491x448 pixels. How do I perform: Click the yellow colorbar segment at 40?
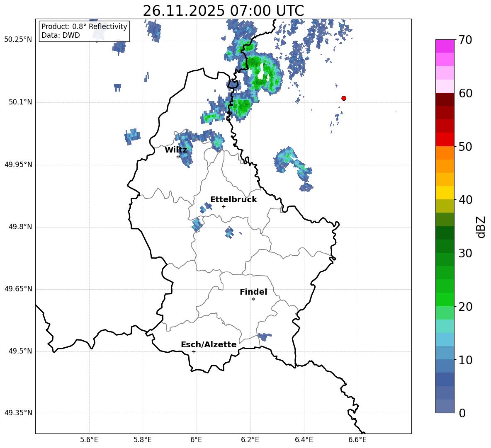445,193
